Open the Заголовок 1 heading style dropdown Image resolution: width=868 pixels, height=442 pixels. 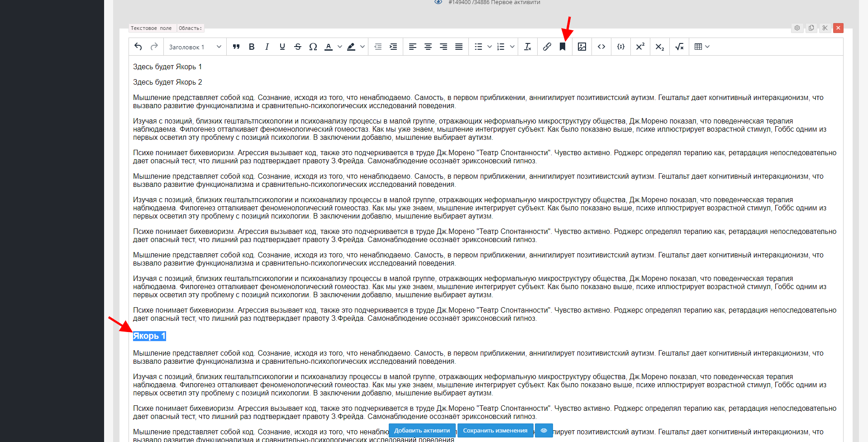(x=195, y=47)
